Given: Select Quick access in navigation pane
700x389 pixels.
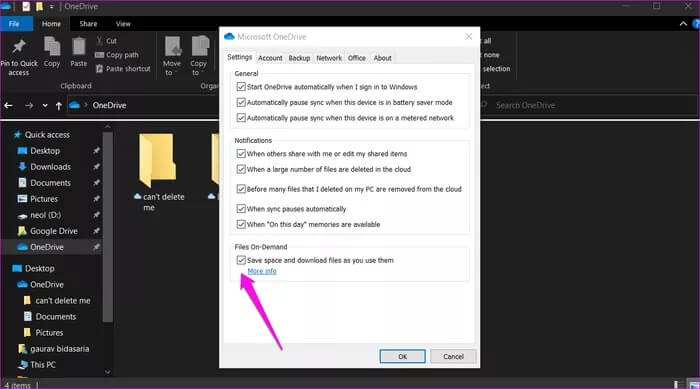Looking at the screenshot, I should click(47, 134).
